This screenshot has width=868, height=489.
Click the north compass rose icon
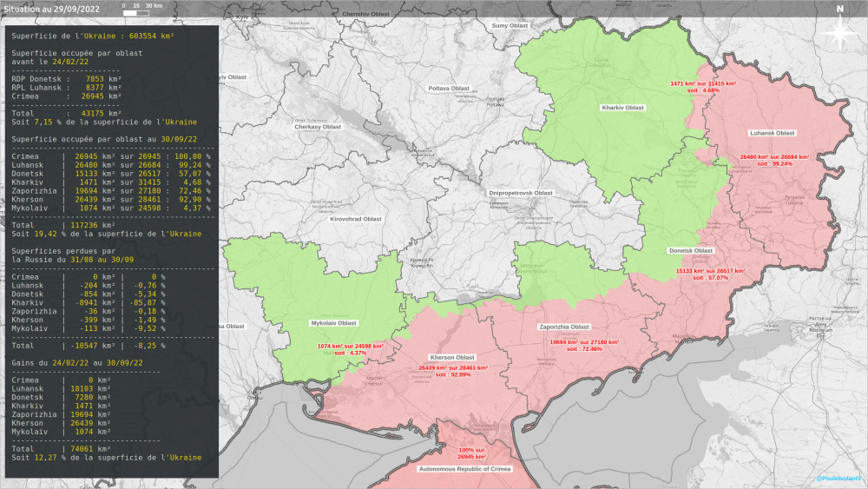(x=840, y=33)
